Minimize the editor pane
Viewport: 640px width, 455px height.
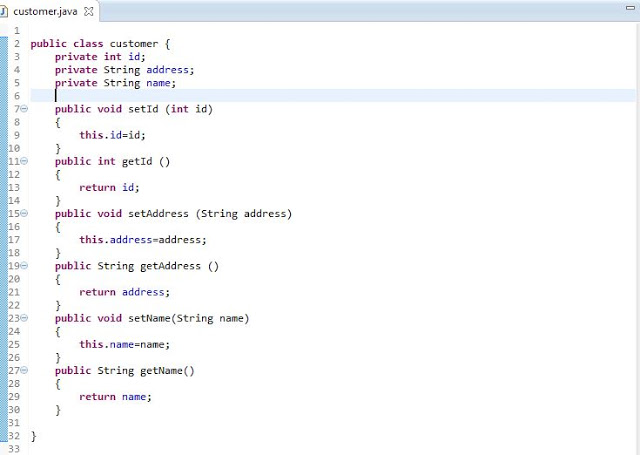(x=631, y=7)
